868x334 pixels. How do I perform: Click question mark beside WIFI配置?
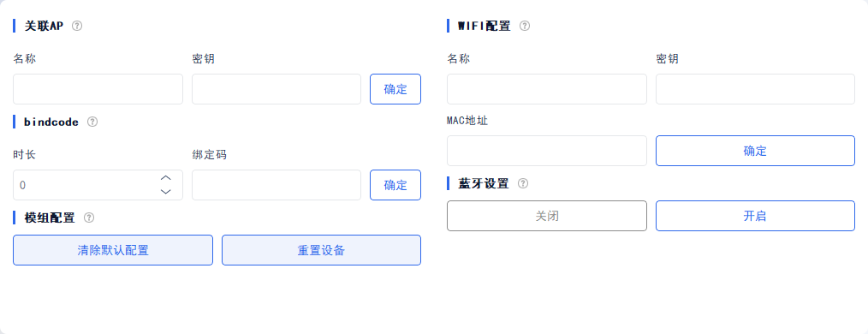point(524,26)
